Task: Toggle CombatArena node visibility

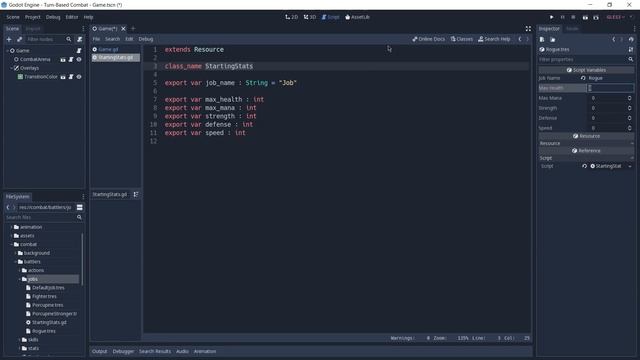Action: coord(79,60)
